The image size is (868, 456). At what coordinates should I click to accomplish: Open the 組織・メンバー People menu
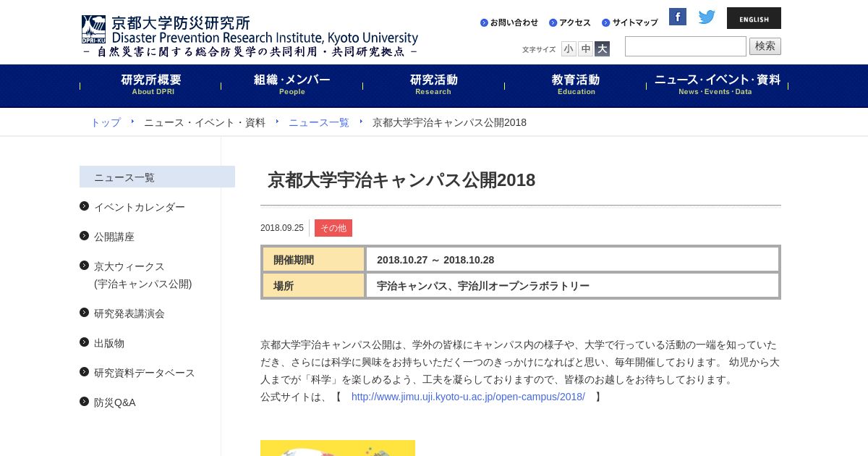(292, 85)
